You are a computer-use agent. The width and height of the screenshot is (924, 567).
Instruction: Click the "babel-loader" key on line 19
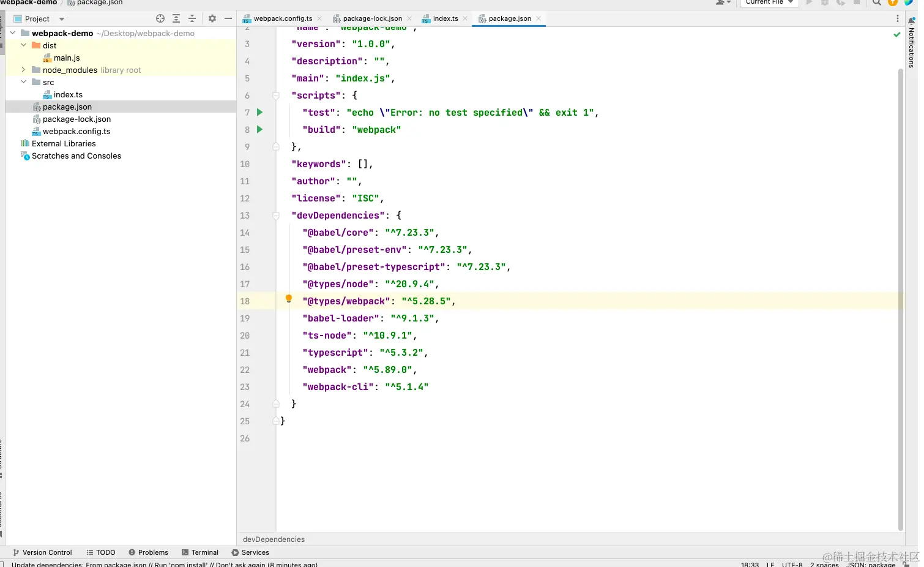pyautogui.click(x=341, y=318)
